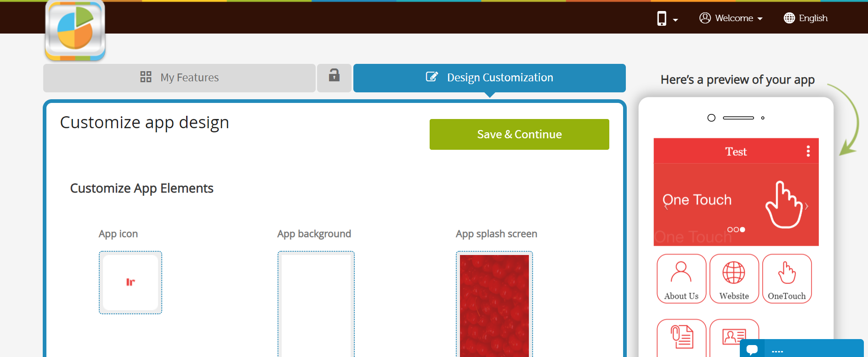Switch to the My Features tab
This screenshot has height=357, width=868.
pyautogui.click(x=179, y=78)
